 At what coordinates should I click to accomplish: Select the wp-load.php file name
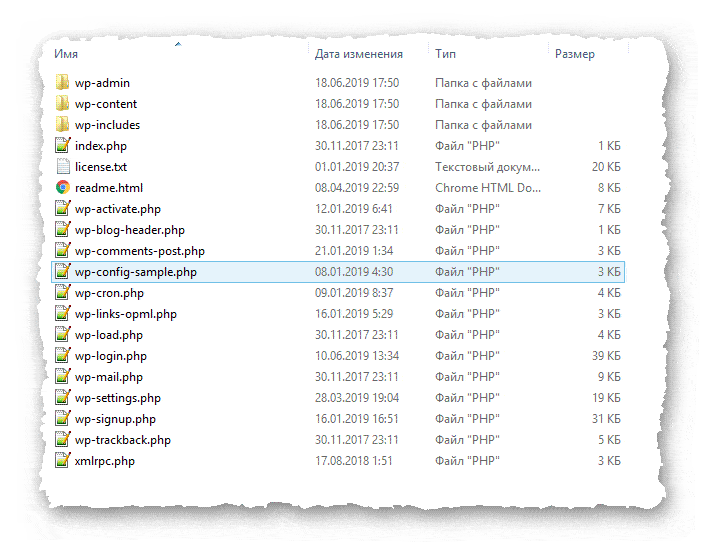tap(109, 335)
